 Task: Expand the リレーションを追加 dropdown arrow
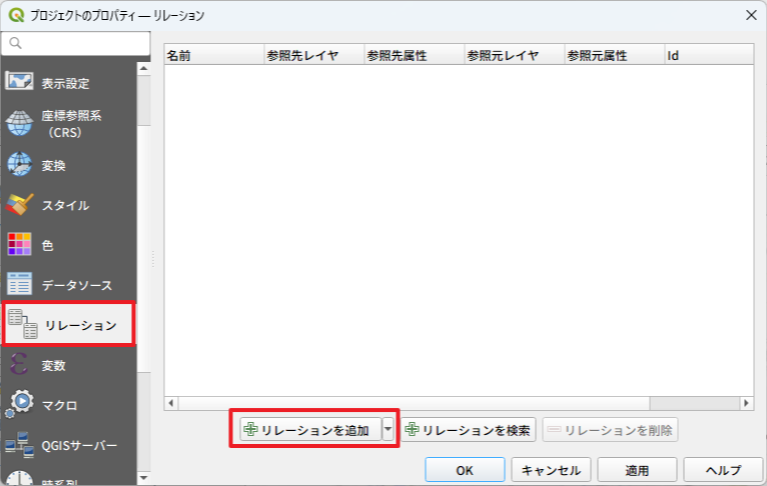pyautogui.click(x=388, y=430)
